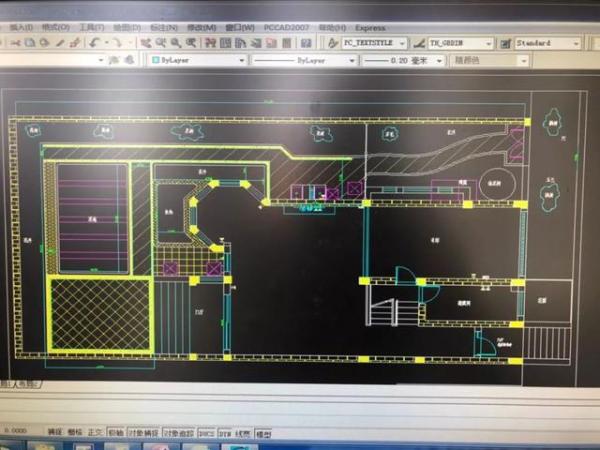Open the 帮助(H) menu
Viewport: 600px width, 450px height.
(332, 28)
